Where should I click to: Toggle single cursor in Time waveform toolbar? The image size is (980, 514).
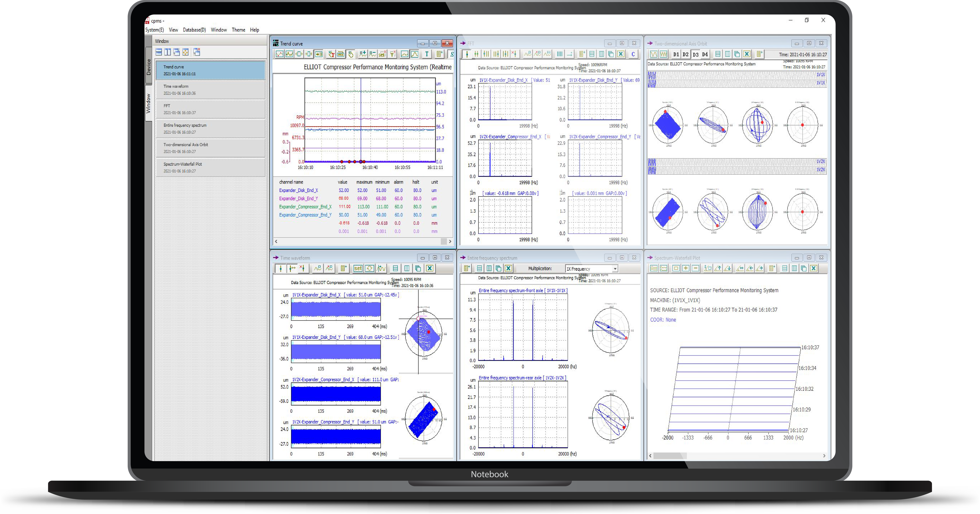pos(281,269)
